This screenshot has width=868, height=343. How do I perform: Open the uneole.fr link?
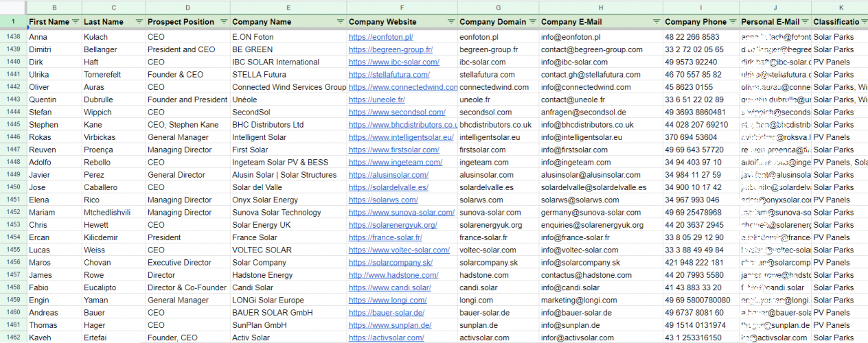[376, 99]
